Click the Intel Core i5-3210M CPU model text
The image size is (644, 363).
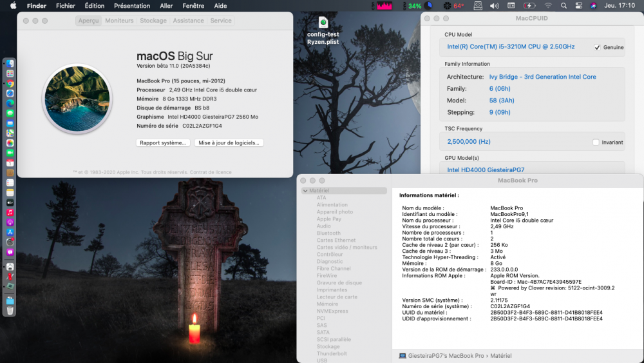pos(511,47)
